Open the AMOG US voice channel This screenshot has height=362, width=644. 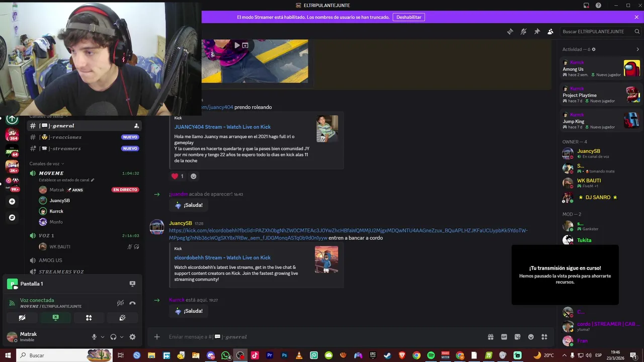click(x=84, y=260)
